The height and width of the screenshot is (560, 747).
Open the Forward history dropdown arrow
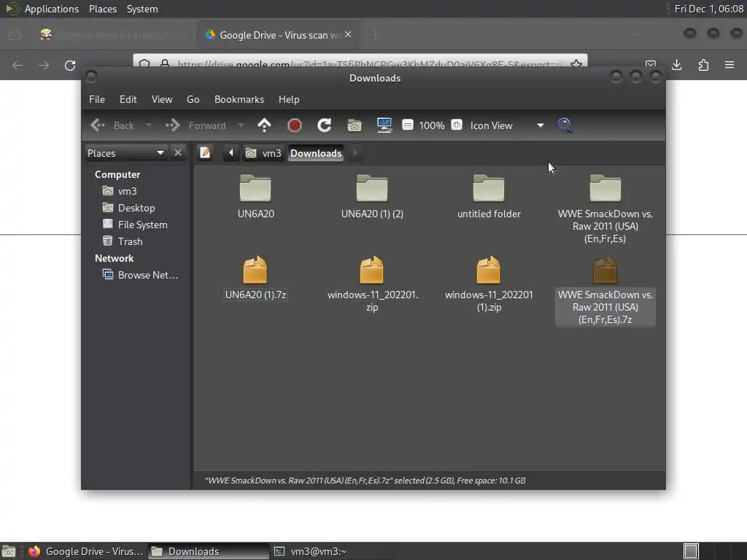(x=241, y=125)
